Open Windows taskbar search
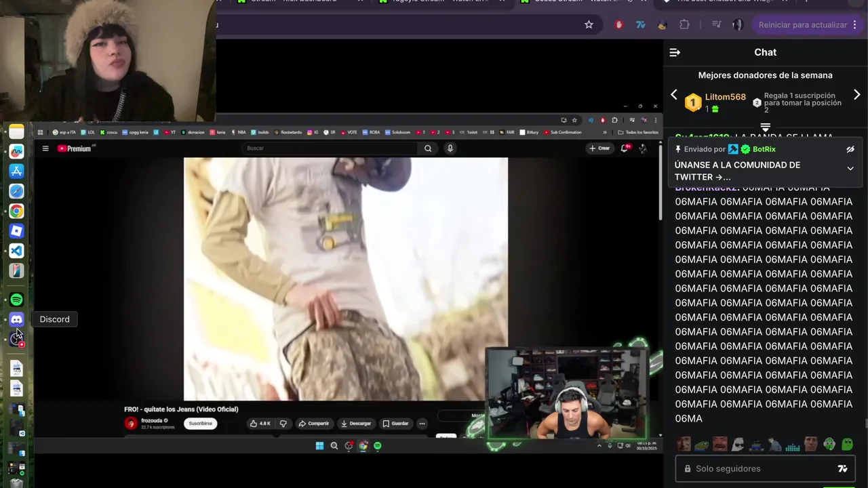The height and width of the screenshot is (488, 868). coord(334,445)
